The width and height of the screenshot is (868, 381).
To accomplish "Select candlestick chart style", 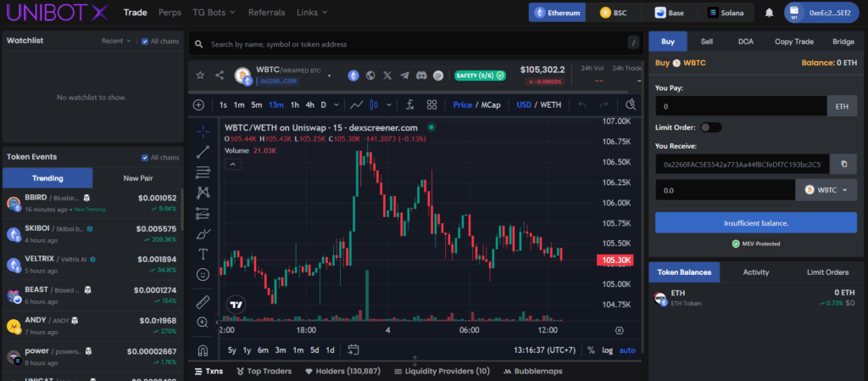I will (x=374, y=104).
